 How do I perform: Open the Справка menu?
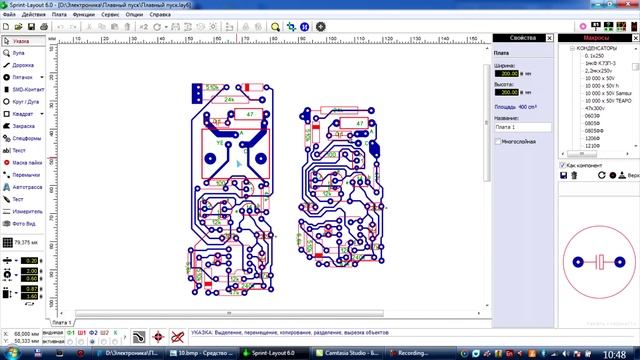point(160,14)
